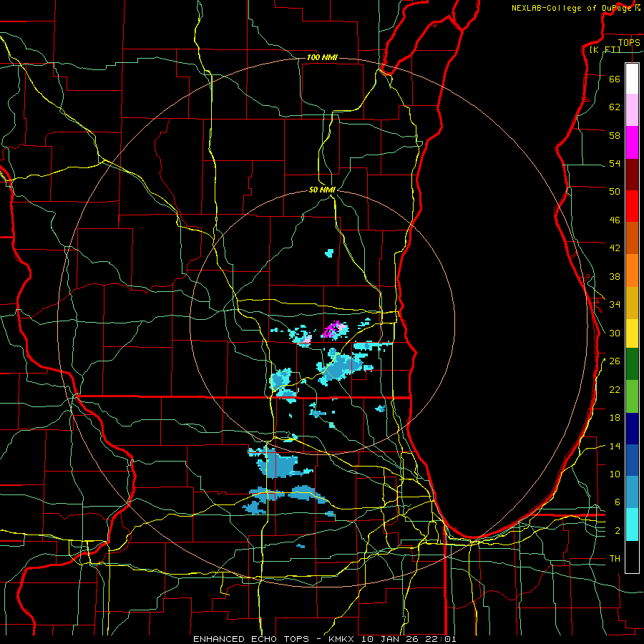644x644 pixels.
Task: Click the 38 legend value
Action: 615,276
